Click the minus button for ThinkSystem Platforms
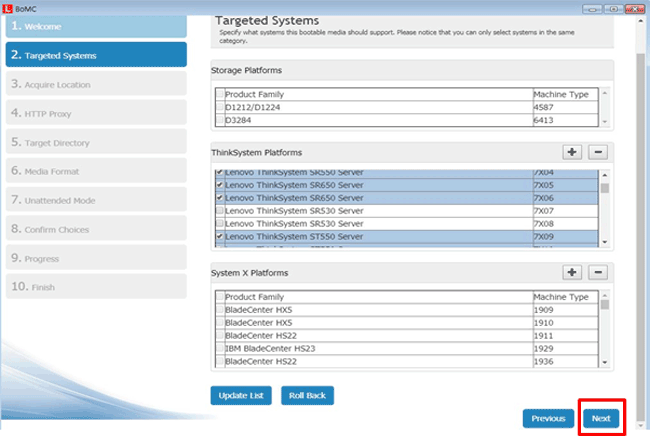The height and width of the screenshot is (436, 650). coord(598,152)
